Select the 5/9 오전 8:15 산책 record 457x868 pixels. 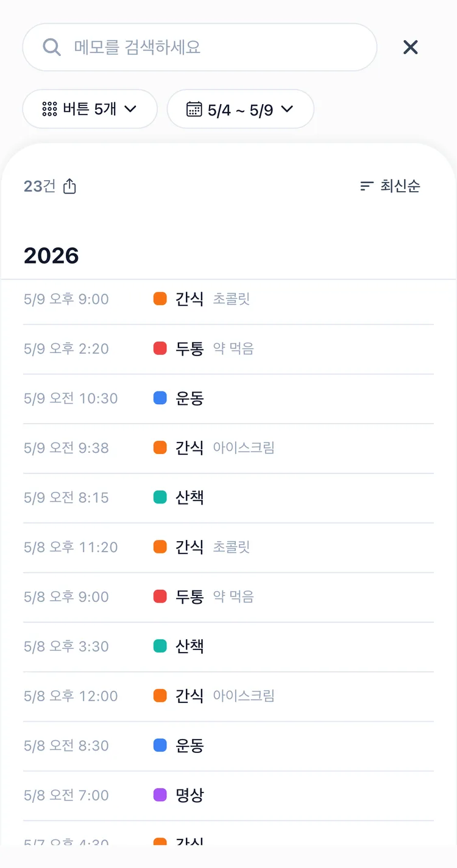pos(228,497)
